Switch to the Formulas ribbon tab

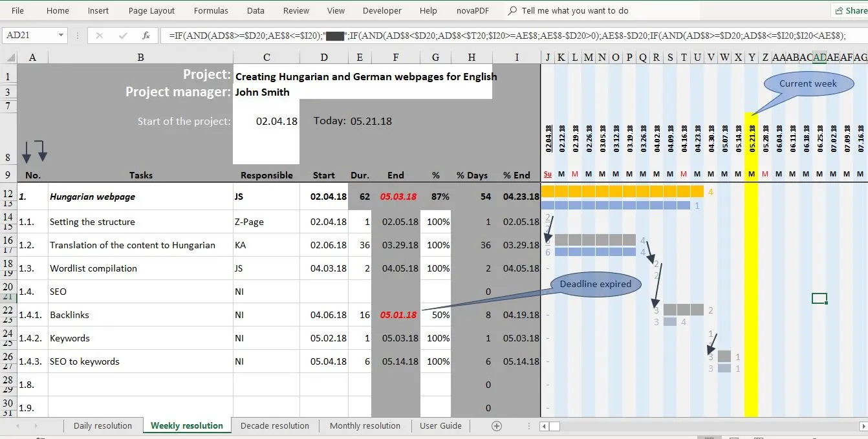[211, 10]
